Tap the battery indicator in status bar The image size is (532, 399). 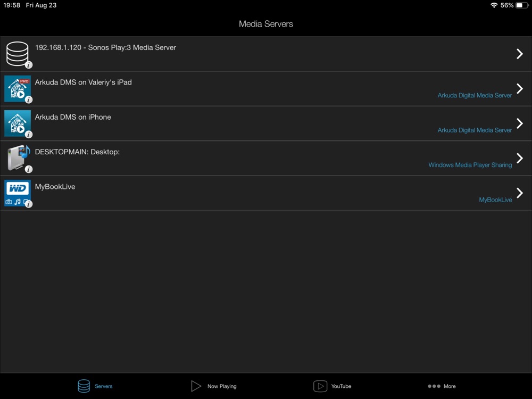522,5
